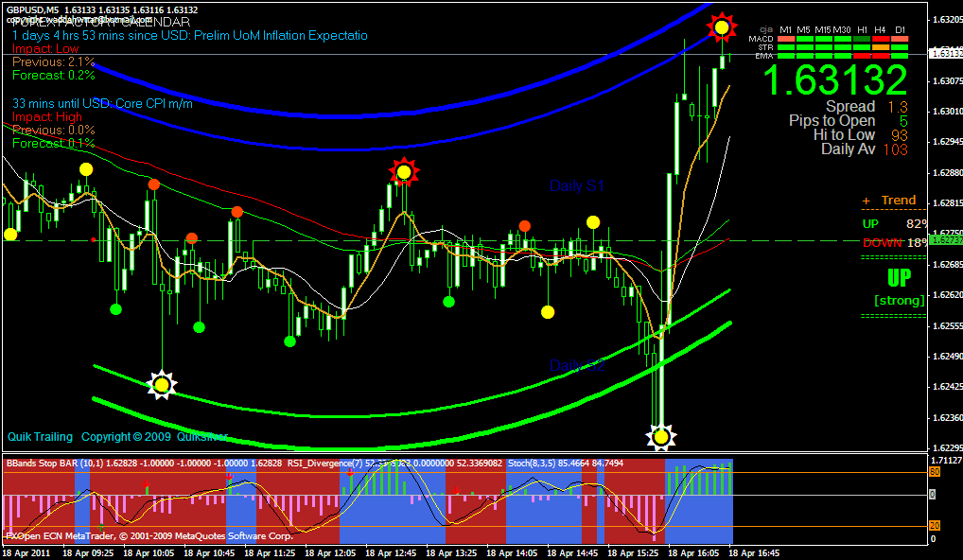Select the red starburst marker at the mid-chart swing high
The image size is (963, 560).
tap(404, 172)
